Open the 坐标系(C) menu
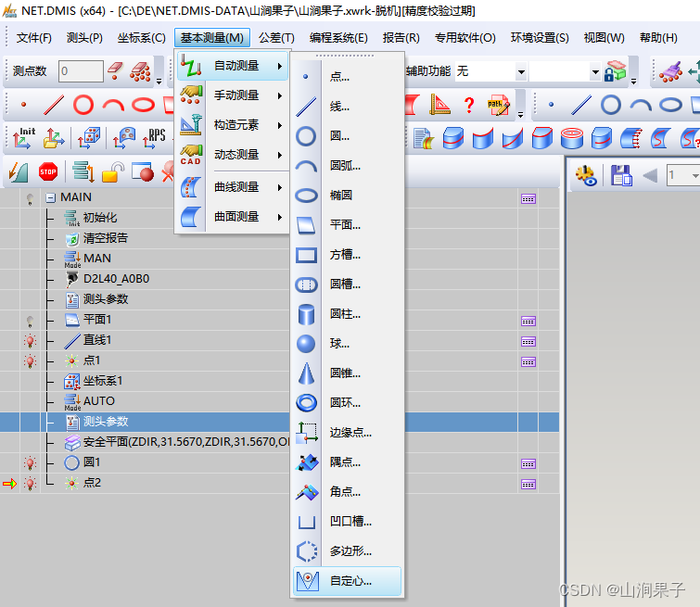The image size is (700, 607). tap(141, 38)
